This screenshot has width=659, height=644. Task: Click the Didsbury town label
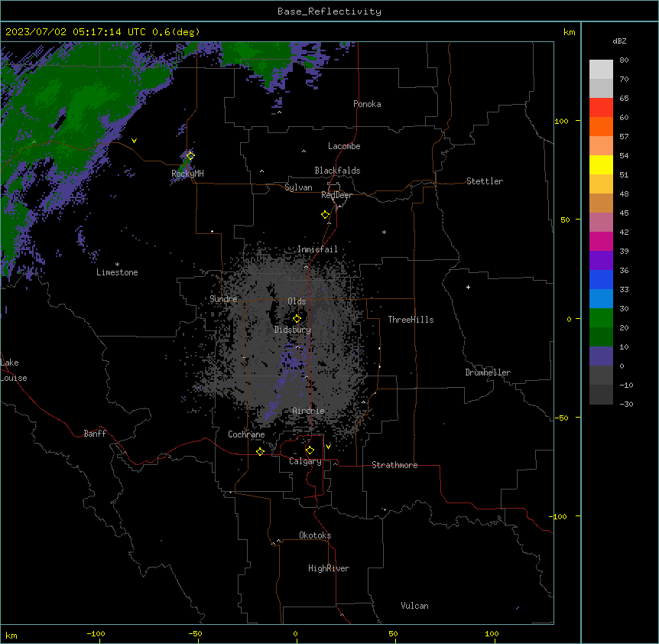coord(292,330)
